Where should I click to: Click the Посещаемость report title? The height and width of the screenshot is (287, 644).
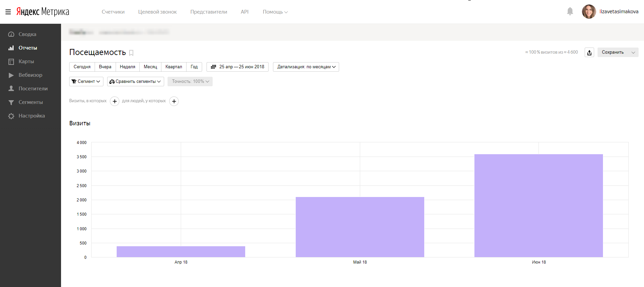(98, 52)
